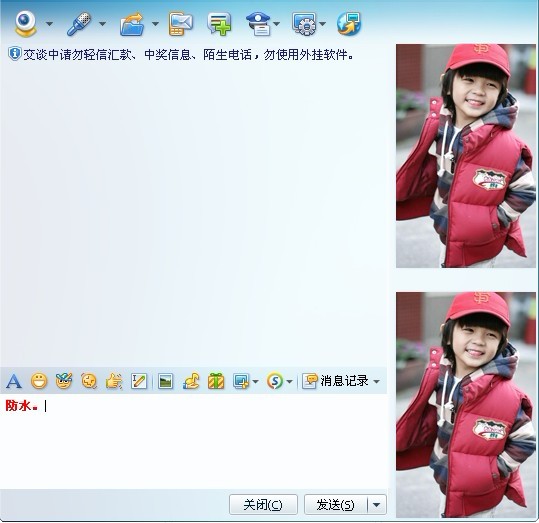The width and height of the screenshot is (539, 523).
Task: Click the 关闭(C) close button
Action: click(x=263, y=505)
